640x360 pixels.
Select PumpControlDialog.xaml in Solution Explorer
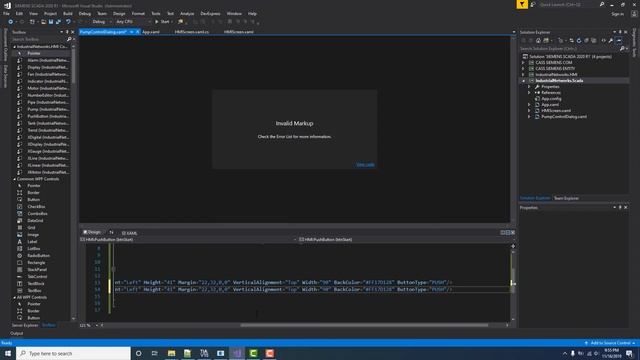(564, 117)
